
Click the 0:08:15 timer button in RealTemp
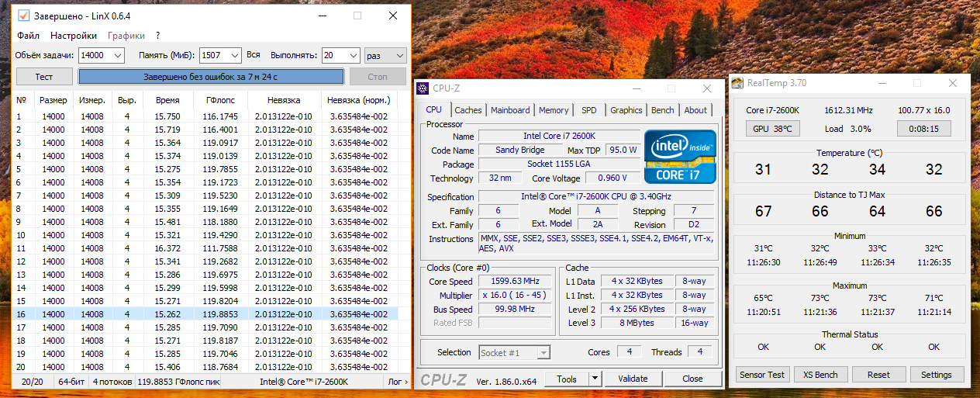coord(923,129)
